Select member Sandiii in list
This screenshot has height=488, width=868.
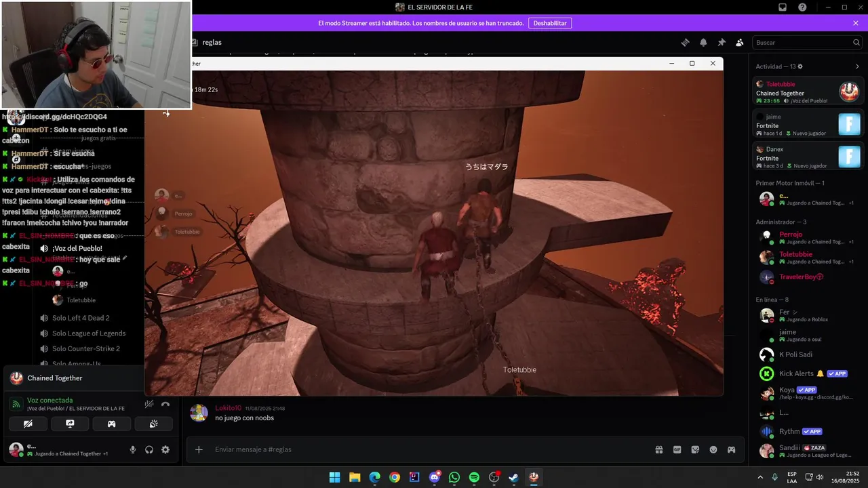tap(808, 451)
